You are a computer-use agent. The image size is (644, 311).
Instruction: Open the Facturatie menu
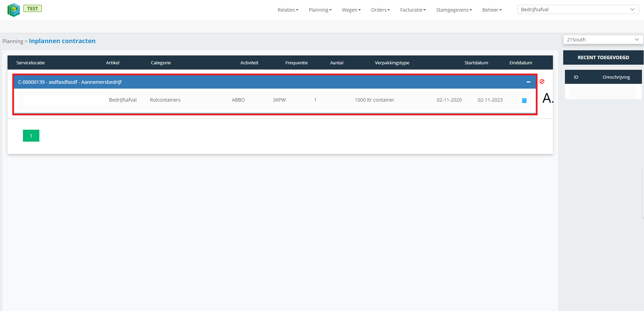point(413,10)
